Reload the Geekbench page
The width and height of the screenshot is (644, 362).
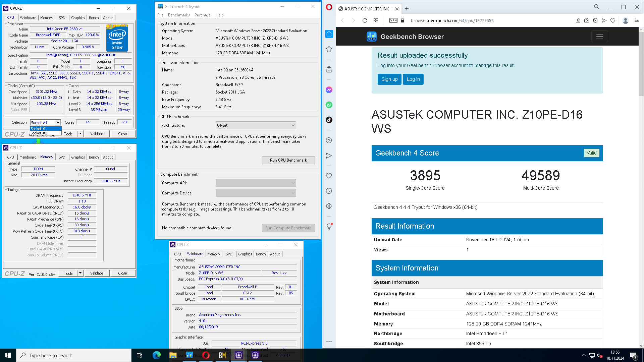[x=365, y=20]
